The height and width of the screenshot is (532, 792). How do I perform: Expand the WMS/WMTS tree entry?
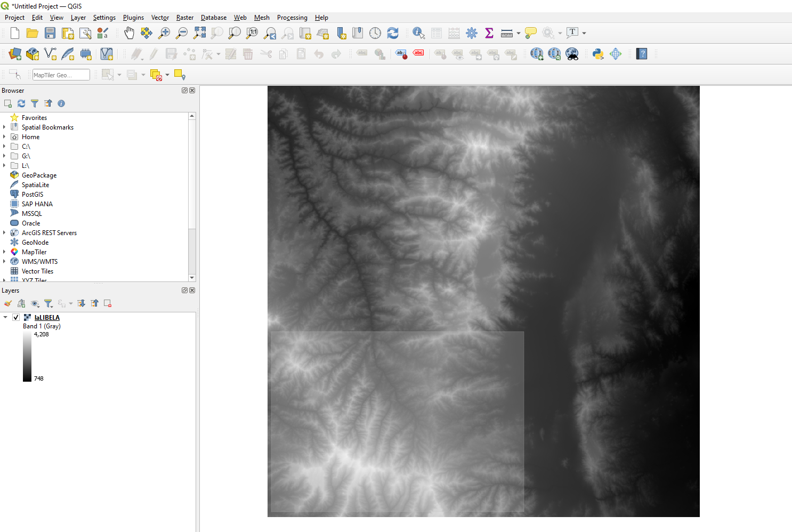pyautogui.click(x=5, y=261)
